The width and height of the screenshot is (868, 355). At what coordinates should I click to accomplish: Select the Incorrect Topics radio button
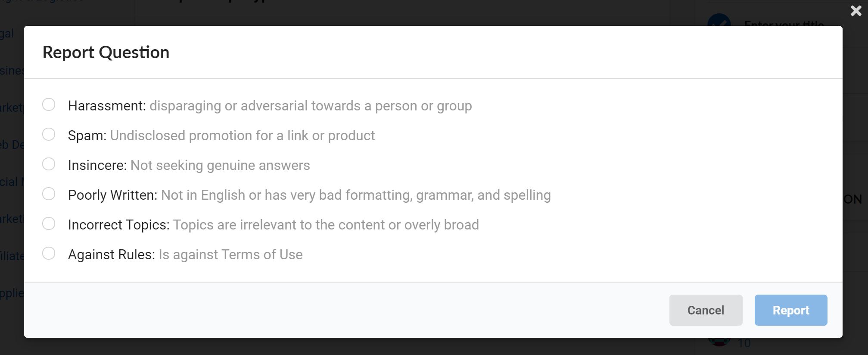coord(49,224)
